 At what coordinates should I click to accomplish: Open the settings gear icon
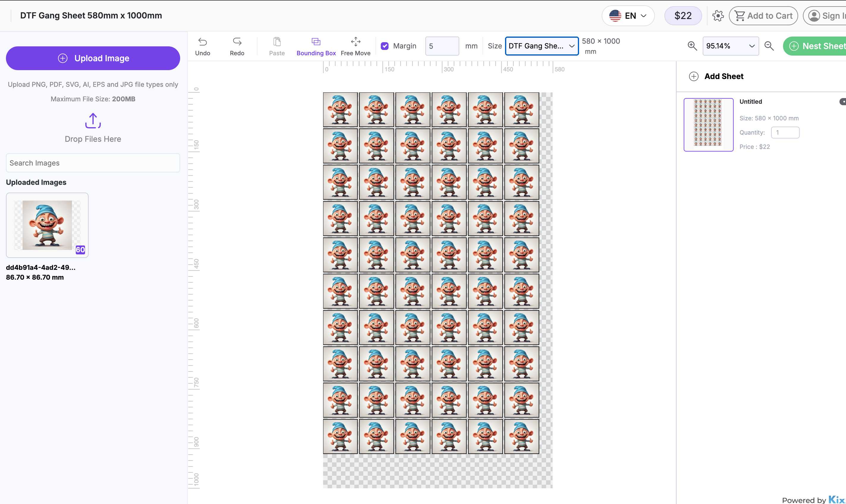pos(718,16)
